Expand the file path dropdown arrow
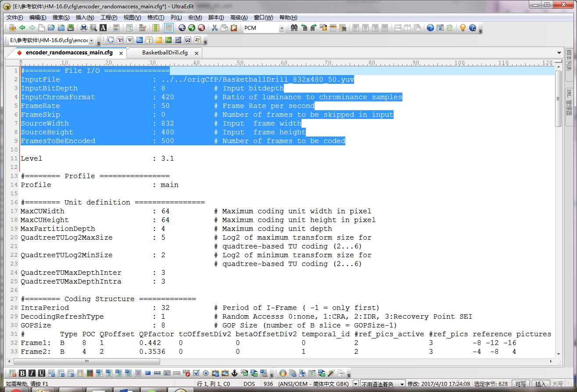Image resolution: width=577 pixels, height=392 pixels. pos(91,40)
